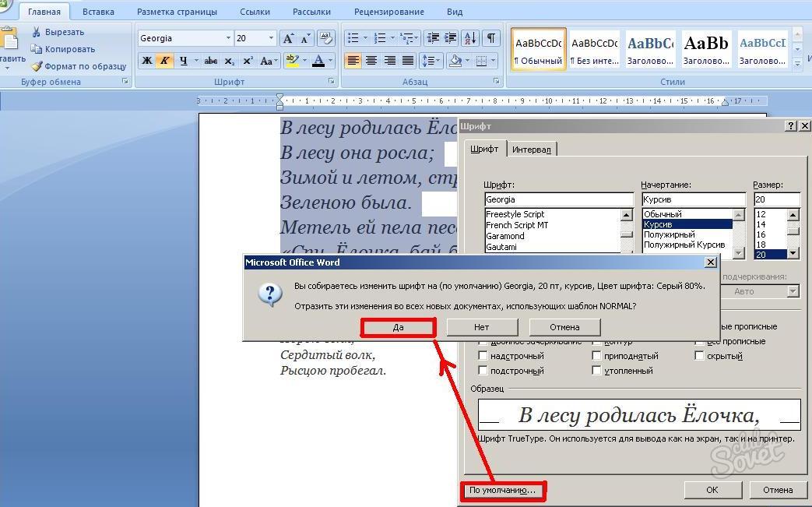The width and height of the screenshot is (812, 507).
Task: Apply superscript x² formatting
Action: point(248,61)
